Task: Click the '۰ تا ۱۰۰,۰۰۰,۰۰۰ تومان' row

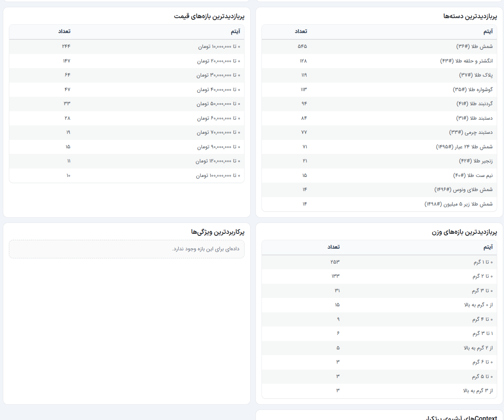Action: pos(127,175)
